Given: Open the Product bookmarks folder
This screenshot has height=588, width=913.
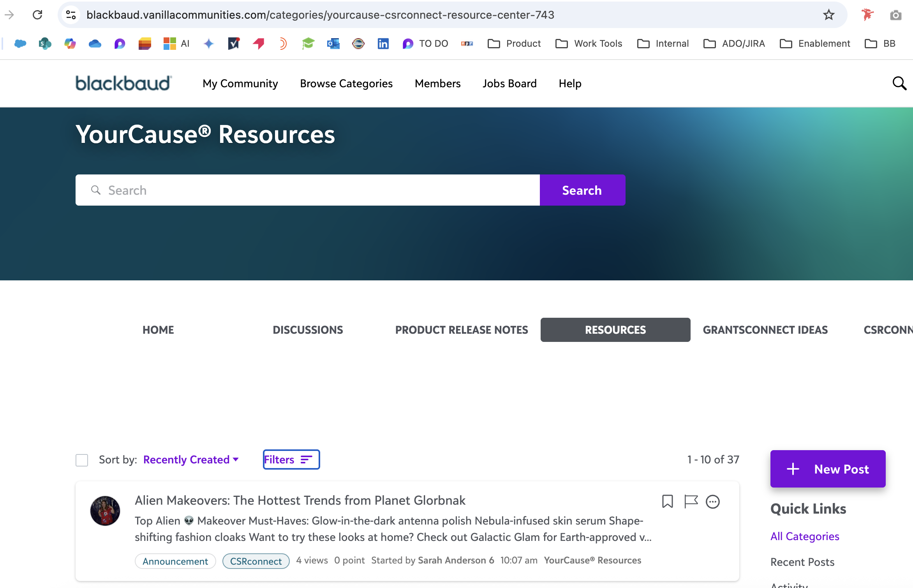Looking at the screenshot, I should [x=514, y=44].
